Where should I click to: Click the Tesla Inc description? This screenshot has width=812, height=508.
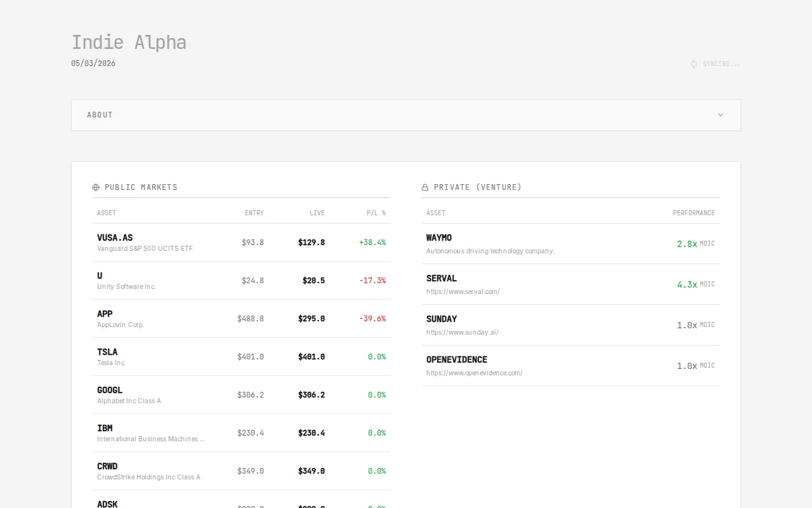[x=111, y=363]
